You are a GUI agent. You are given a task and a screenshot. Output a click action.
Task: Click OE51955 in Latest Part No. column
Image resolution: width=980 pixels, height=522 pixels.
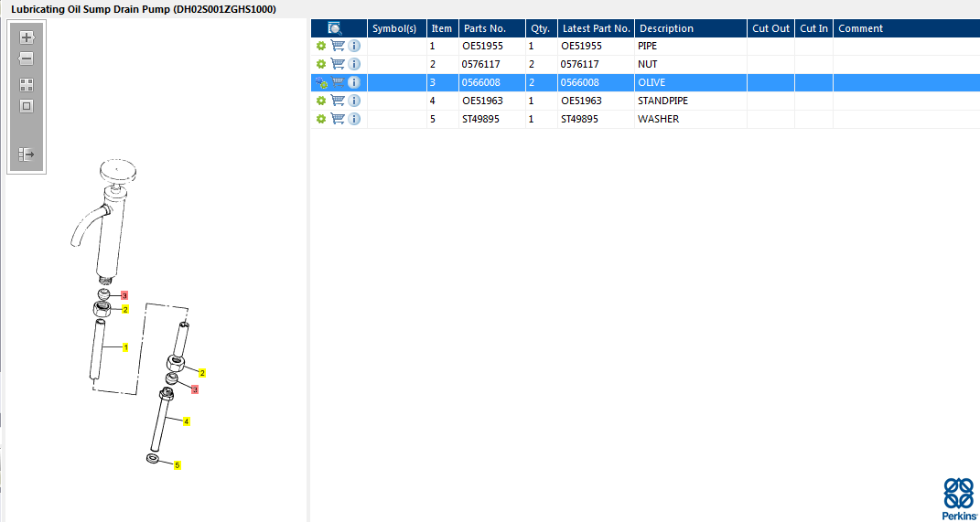[581, 46]
